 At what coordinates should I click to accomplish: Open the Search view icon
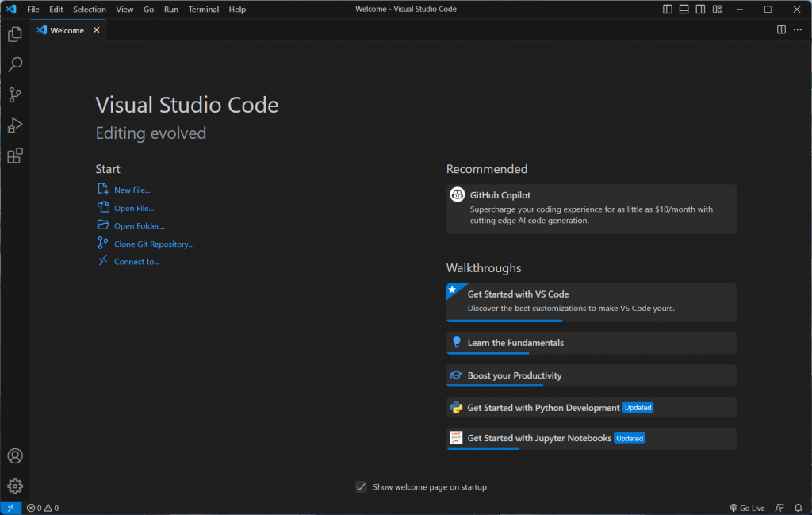15,65
